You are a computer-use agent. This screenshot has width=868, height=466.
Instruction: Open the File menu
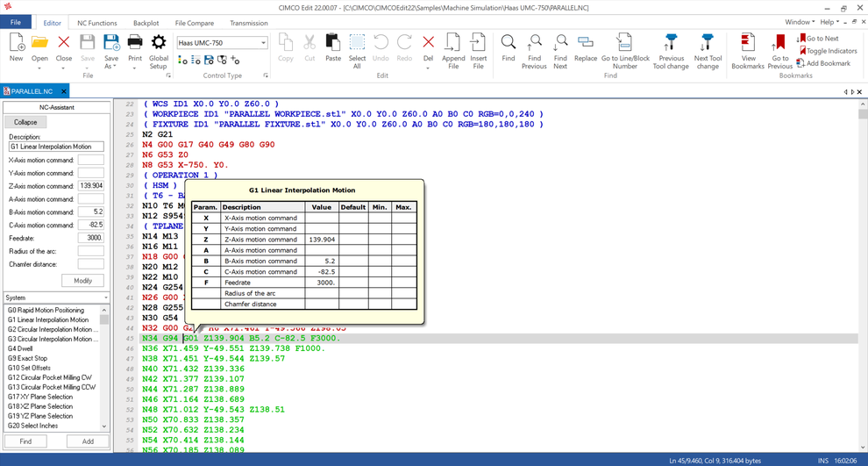click(16, 22)
